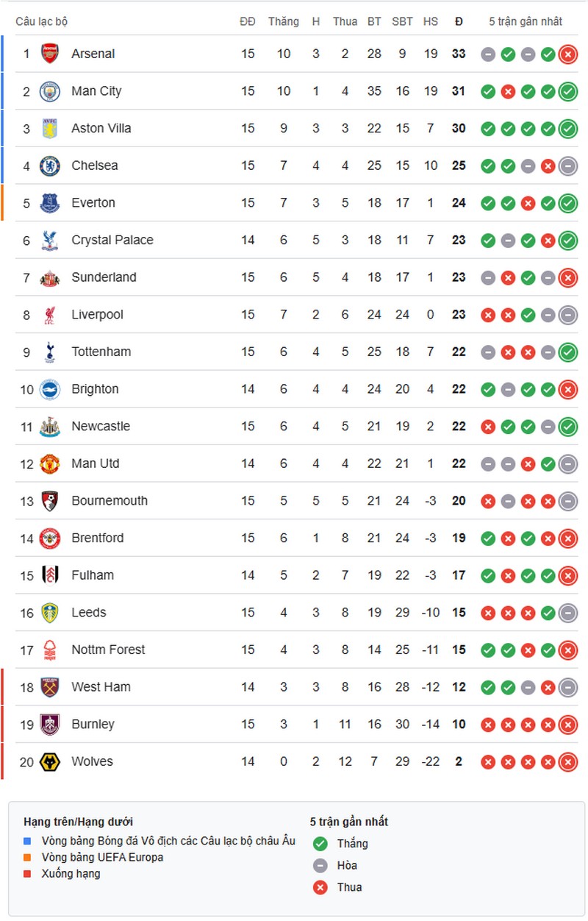The height and width of the screenshot is (921, 588).
Task: Click the 'Thắng' column header
Action: click(283, 21)
